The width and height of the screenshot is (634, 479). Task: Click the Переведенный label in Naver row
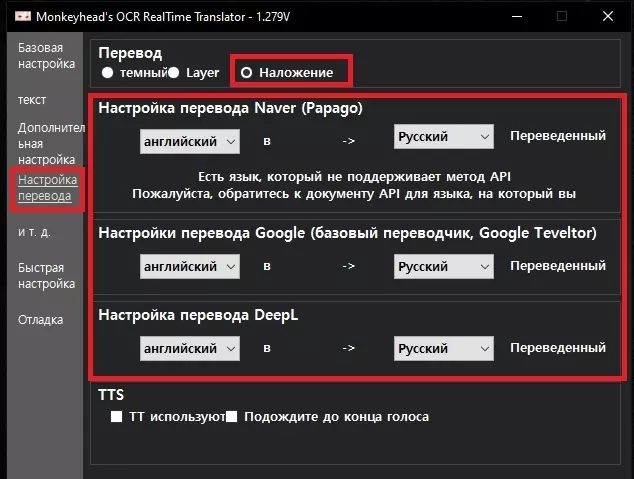[x=558, y=136]
